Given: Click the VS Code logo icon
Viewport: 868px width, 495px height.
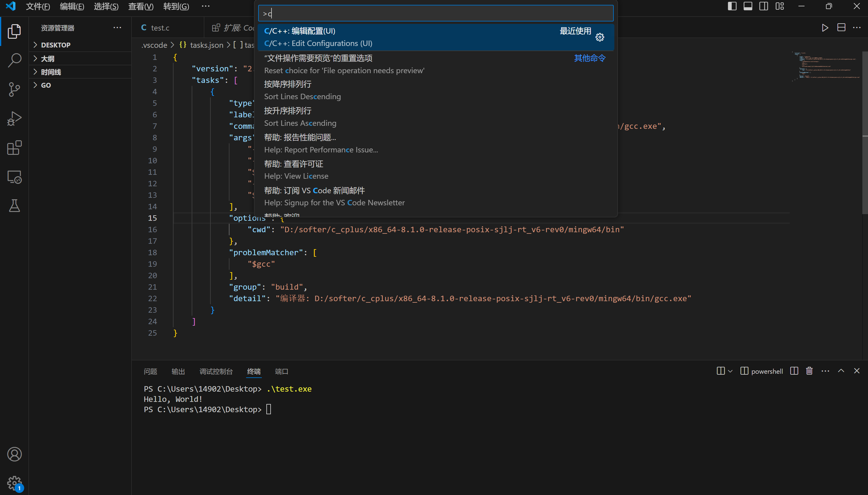Looking at the screenshot, I should point(11,6).
